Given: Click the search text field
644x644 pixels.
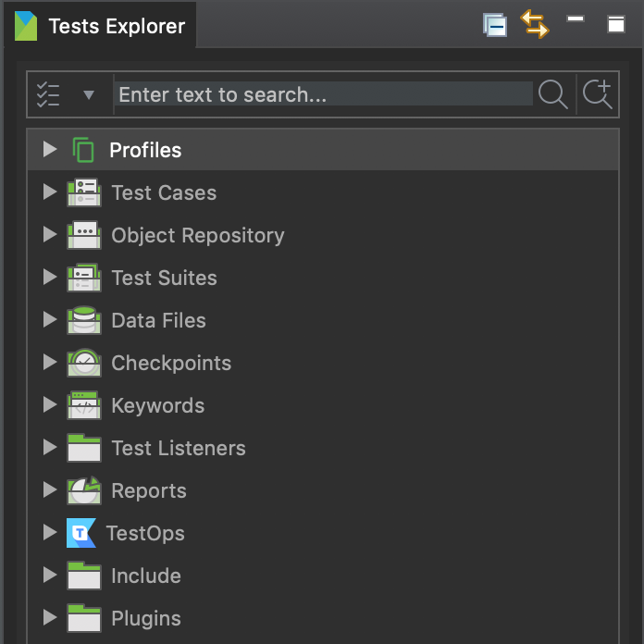Looking at the screenshot, I should point(324,94).
